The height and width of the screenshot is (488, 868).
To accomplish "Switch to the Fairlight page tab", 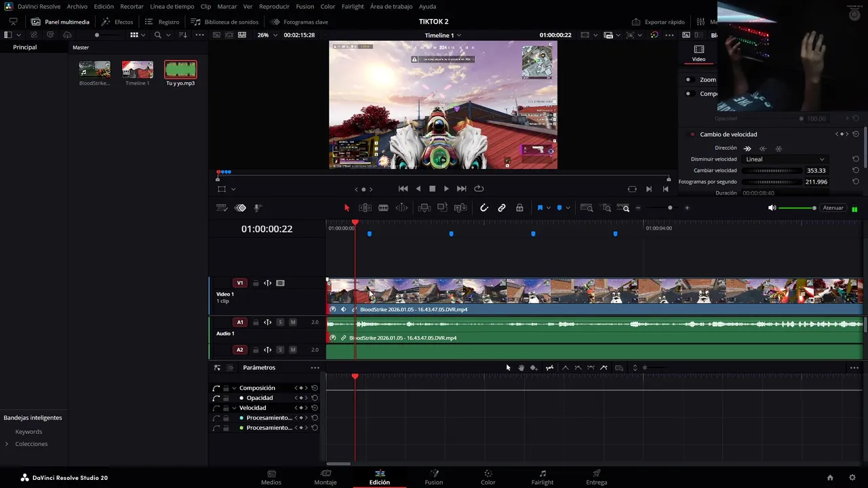I will (542, 477).
